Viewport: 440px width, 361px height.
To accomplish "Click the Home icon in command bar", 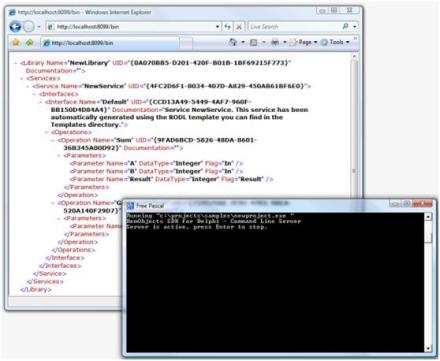I will pyautogui.click(x=233, y=42).
